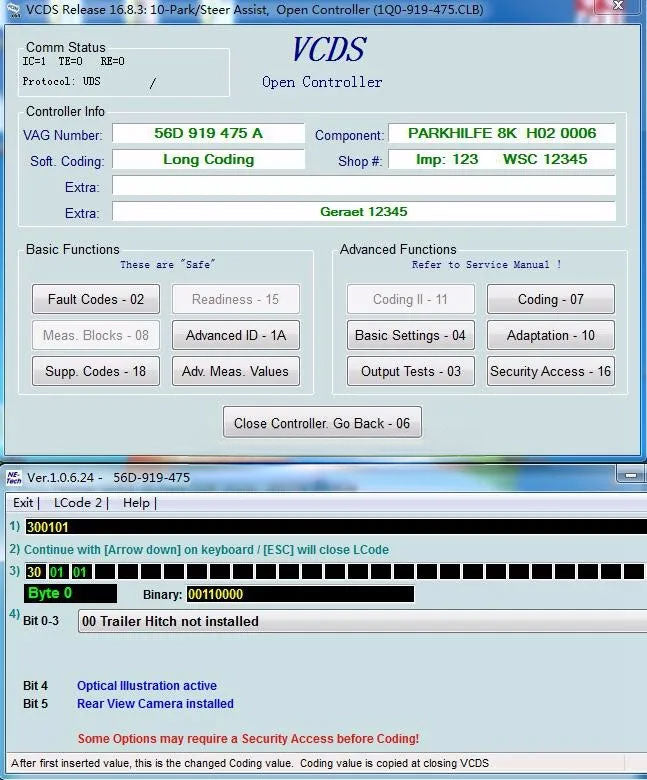Screen dimensions: 647x780
Task: Click the Binary field showing 00110000
Action: 300,594
